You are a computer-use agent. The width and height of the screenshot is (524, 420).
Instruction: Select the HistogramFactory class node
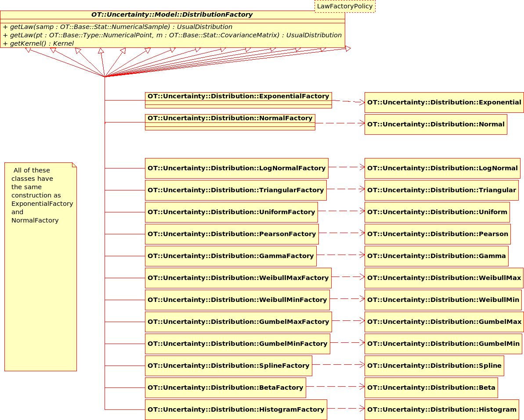(236, 409)
